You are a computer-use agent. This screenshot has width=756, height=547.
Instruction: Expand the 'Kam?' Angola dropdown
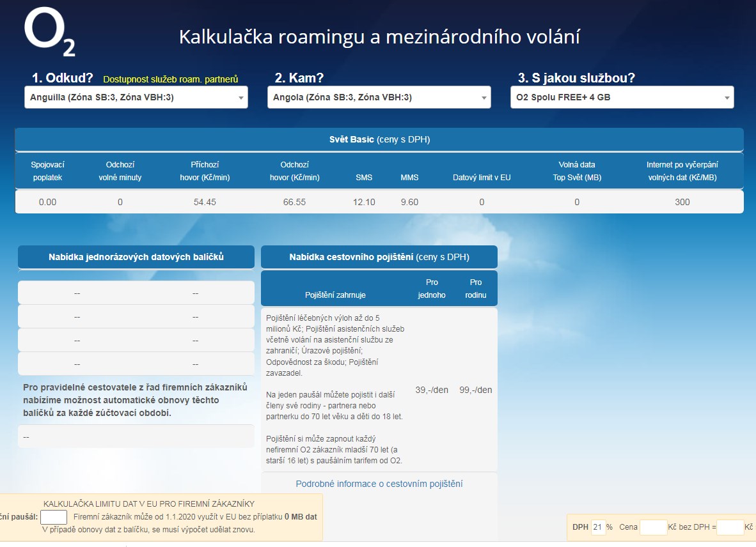[x=379, y=98]
